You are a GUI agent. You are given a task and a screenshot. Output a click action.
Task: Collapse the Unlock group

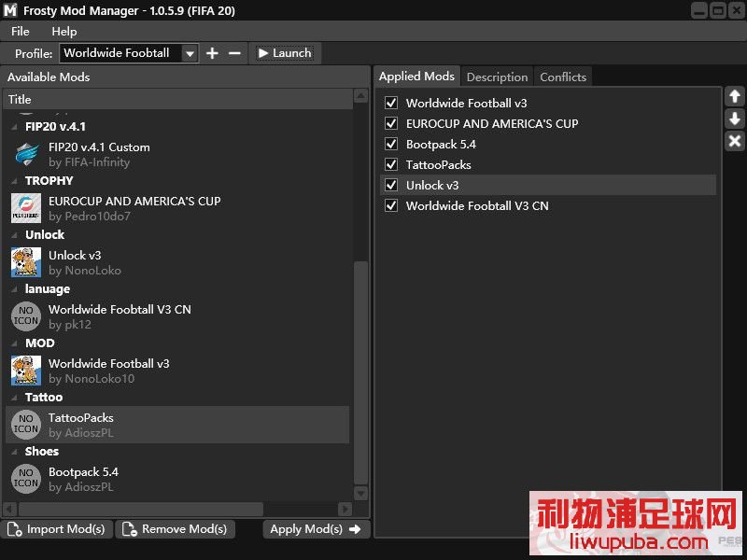pos(14,235)
